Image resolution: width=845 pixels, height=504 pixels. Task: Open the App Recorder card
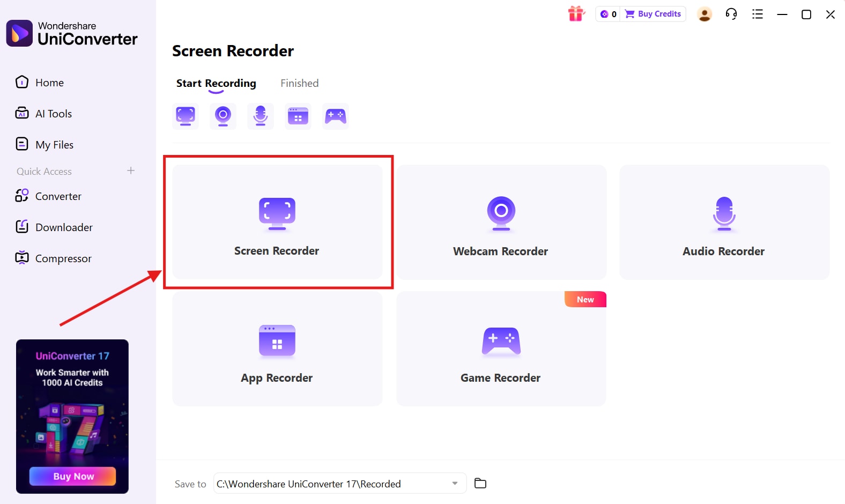[x=277, y=349]
